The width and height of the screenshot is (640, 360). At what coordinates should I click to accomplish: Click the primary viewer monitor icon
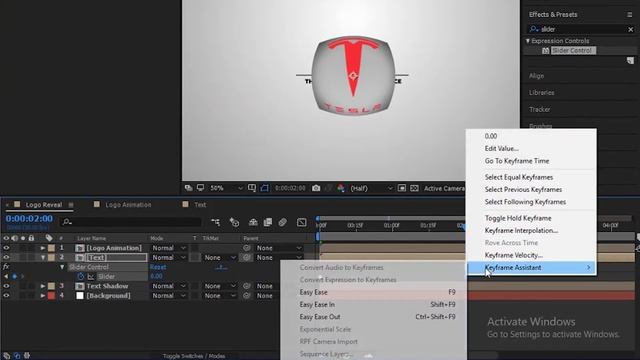coord(200,188)
